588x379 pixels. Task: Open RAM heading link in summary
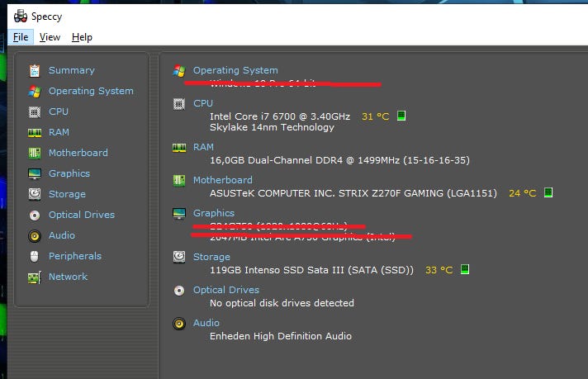(203, 147)
